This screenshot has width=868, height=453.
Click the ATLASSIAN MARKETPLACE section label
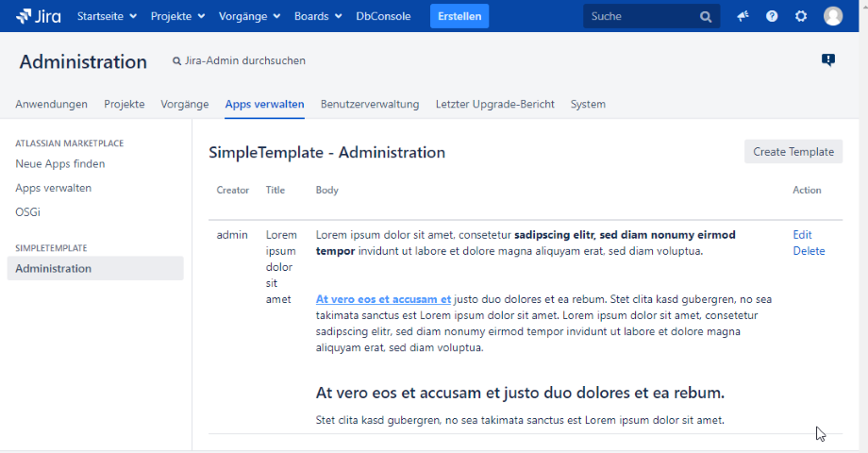coord(69,143)
